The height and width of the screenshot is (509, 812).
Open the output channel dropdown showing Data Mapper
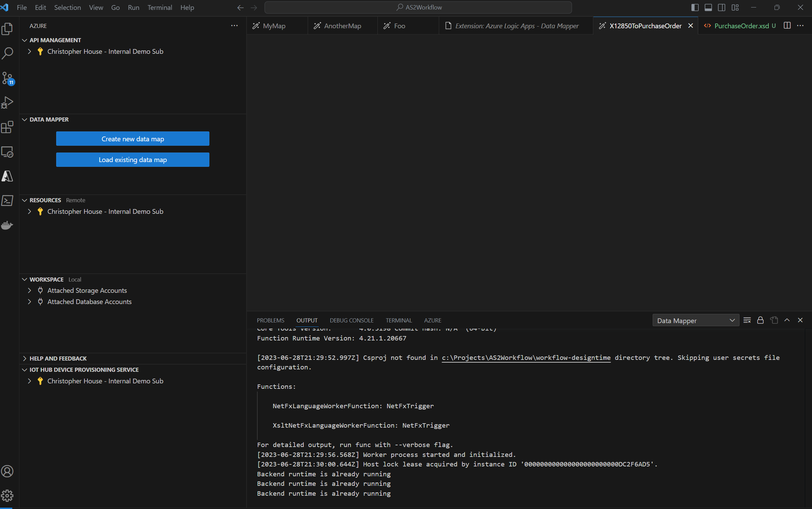point(696,320)
